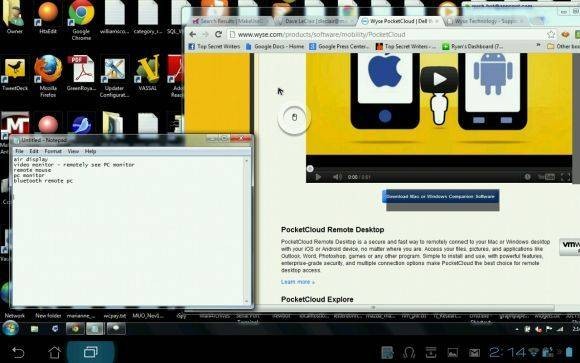The image size is (580, 363).
Task: Click the PocketCloud Remote Desktop heading
Action: (332, 230)
